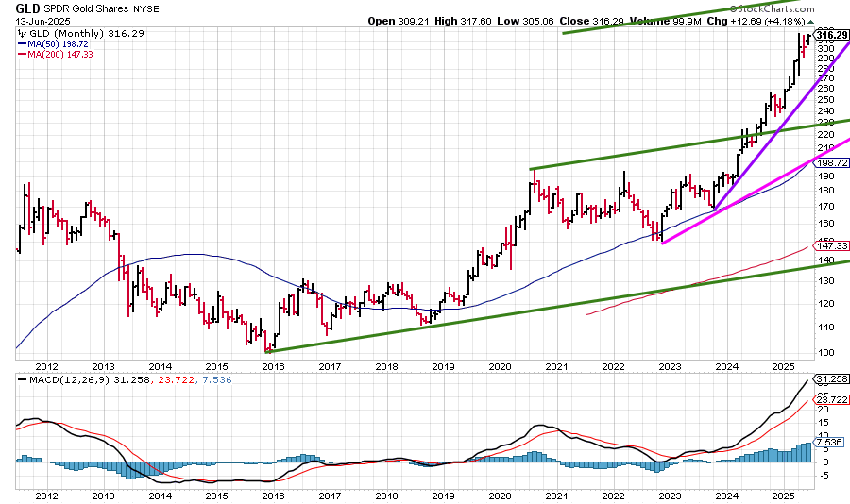Click the 2012 label under the price chart
The width and height of the screenshot is (850, 504).
click(x=46, y=367)
